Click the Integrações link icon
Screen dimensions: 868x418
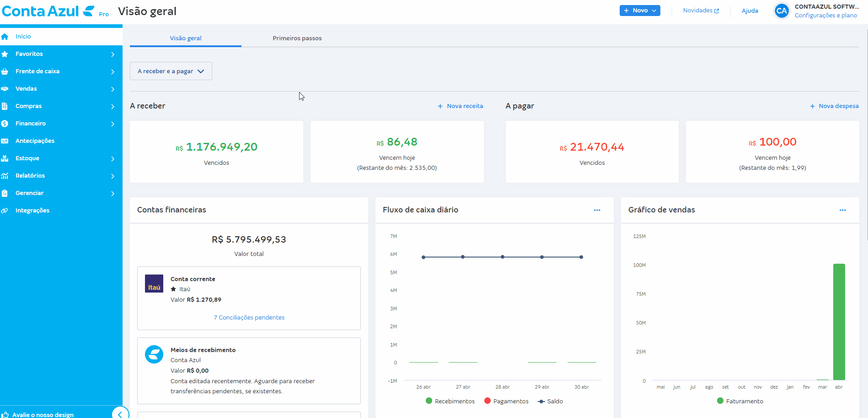[x=5, y=211]
